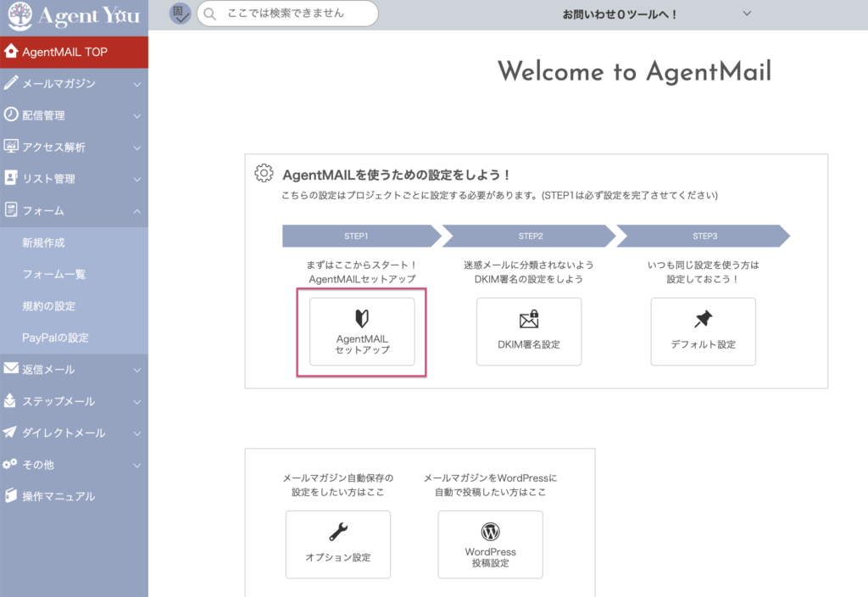Viewport: 868px width, 597px height.
Task: Click the text 迷惑メールに分類されないよう
Action: pos(529,265)
